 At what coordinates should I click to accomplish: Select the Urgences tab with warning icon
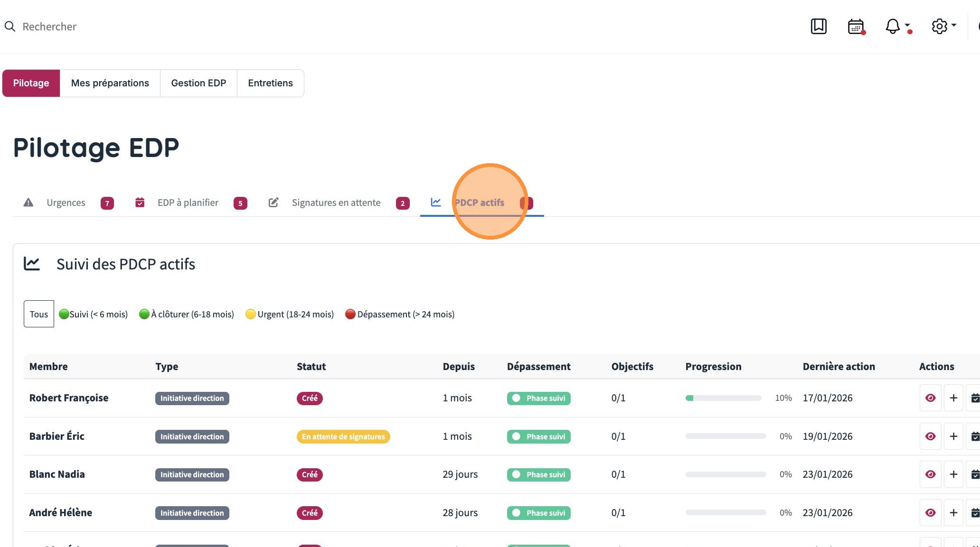(x=66, y=203)
